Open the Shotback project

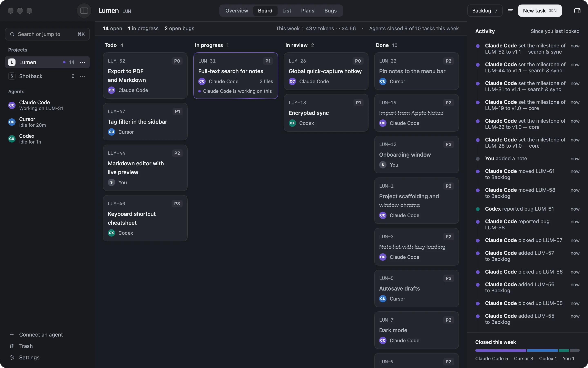47,76
